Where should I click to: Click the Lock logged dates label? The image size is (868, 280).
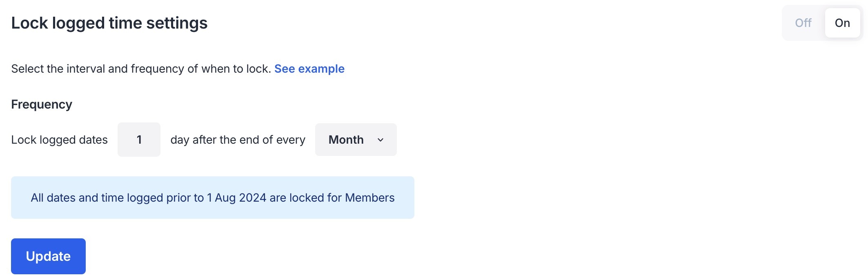pos(59,140)
